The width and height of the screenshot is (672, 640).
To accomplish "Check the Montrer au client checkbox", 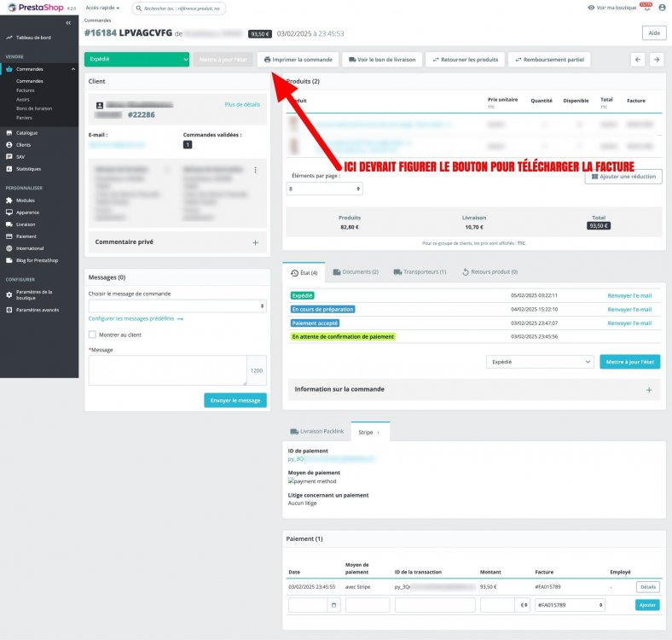I will pos(92,335).
